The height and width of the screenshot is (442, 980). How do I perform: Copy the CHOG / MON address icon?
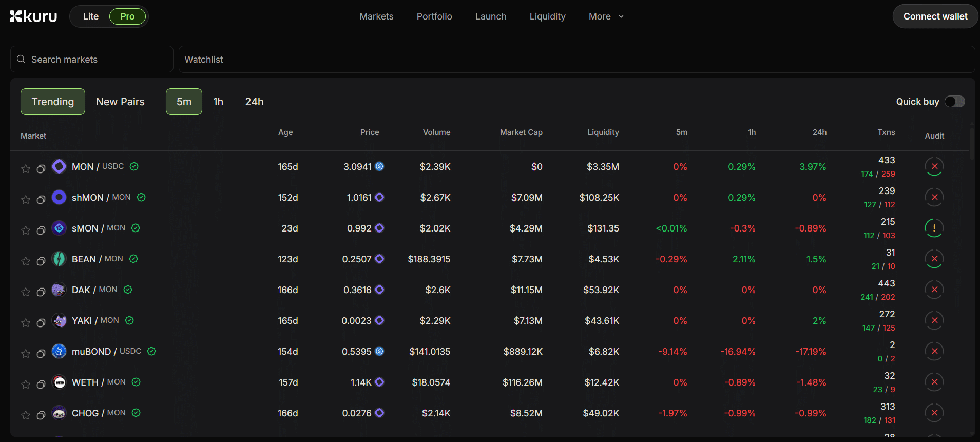click(x=41, y=415)
